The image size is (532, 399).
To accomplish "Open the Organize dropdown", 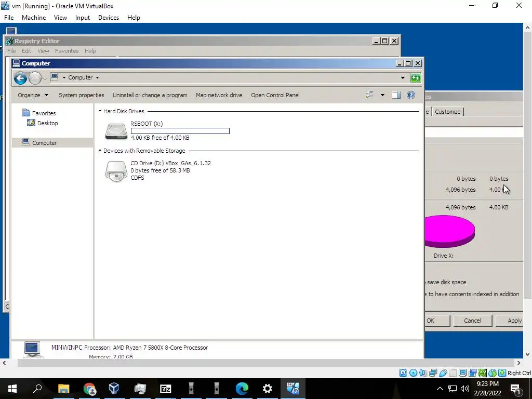I will (33, 95).
